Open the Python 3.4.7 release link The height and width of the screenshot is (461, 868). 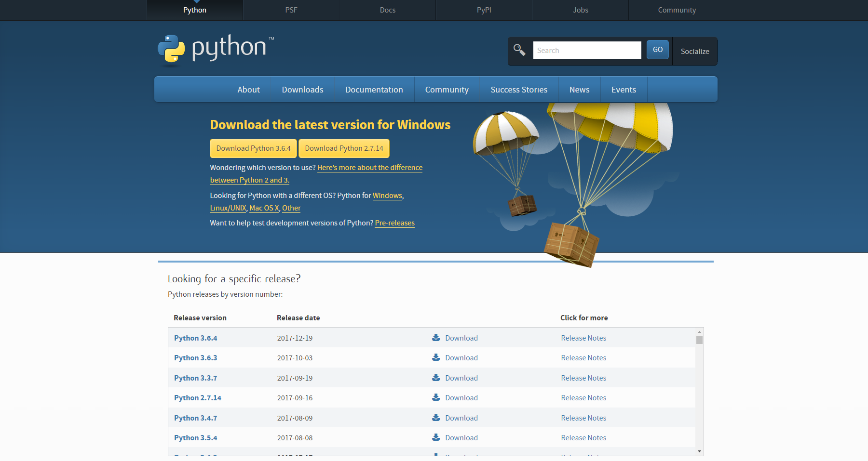pyautogui.click(x=196, y=418)
